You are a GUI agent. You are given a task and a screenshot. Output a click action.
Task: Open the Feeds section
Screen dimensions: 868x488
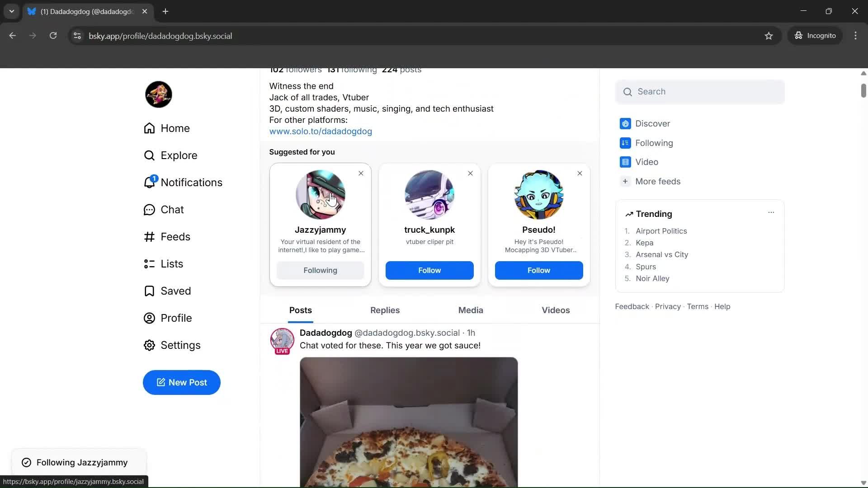[x=176, y=236]
